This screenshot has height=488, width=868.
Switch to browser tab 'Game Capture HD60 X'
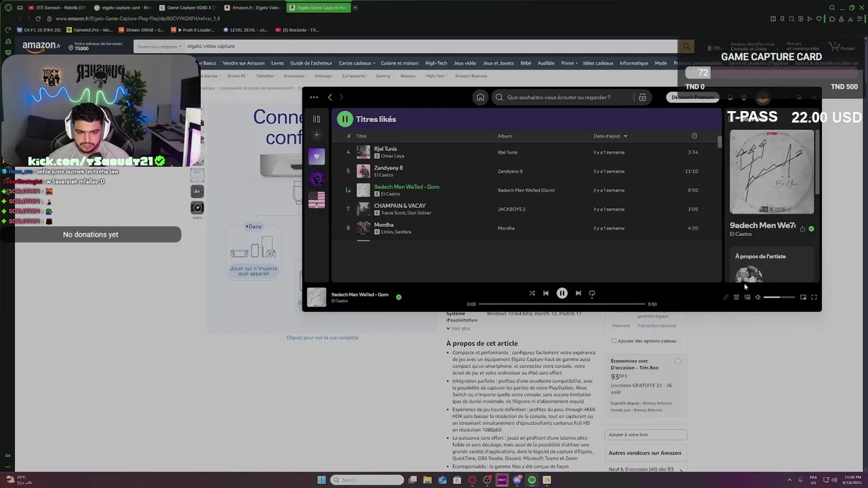[189, 7]
